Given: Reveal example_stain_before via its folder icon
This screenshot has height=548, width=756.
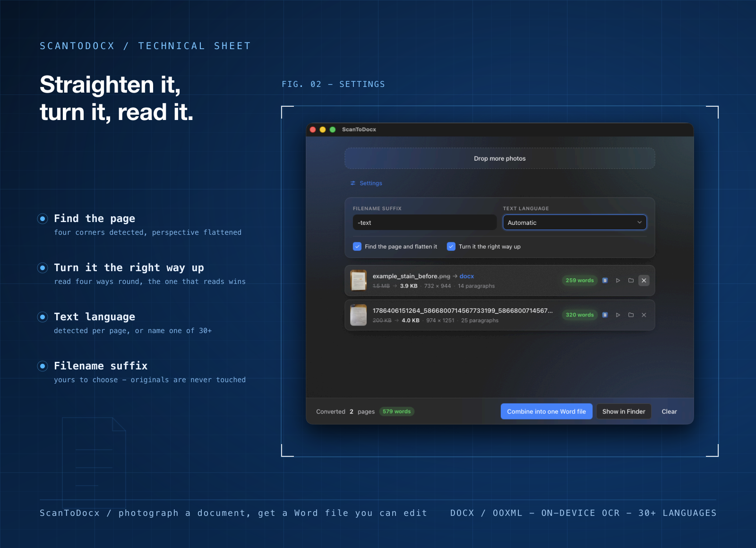Looking at the screenshot, I should tap(631, 281).
